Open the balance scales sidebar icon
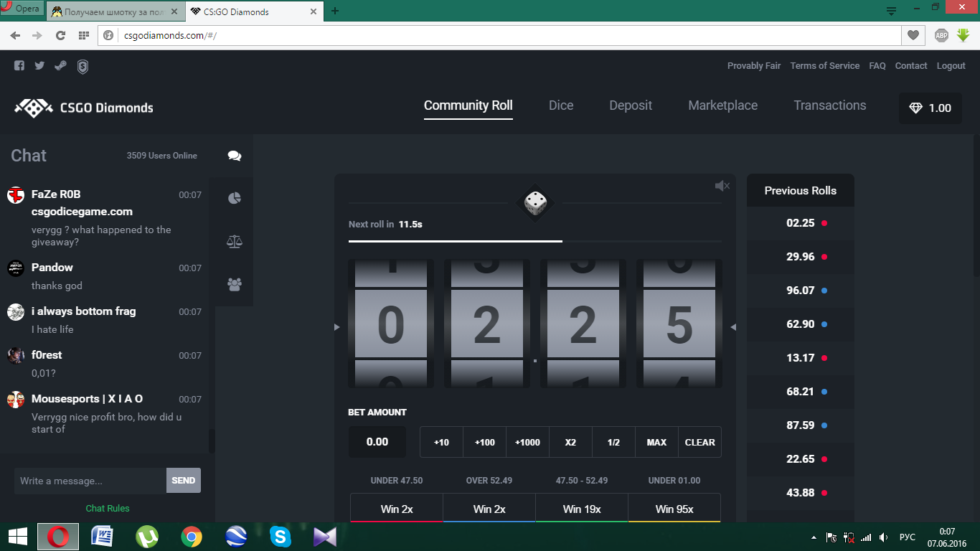 coord(234,241)
